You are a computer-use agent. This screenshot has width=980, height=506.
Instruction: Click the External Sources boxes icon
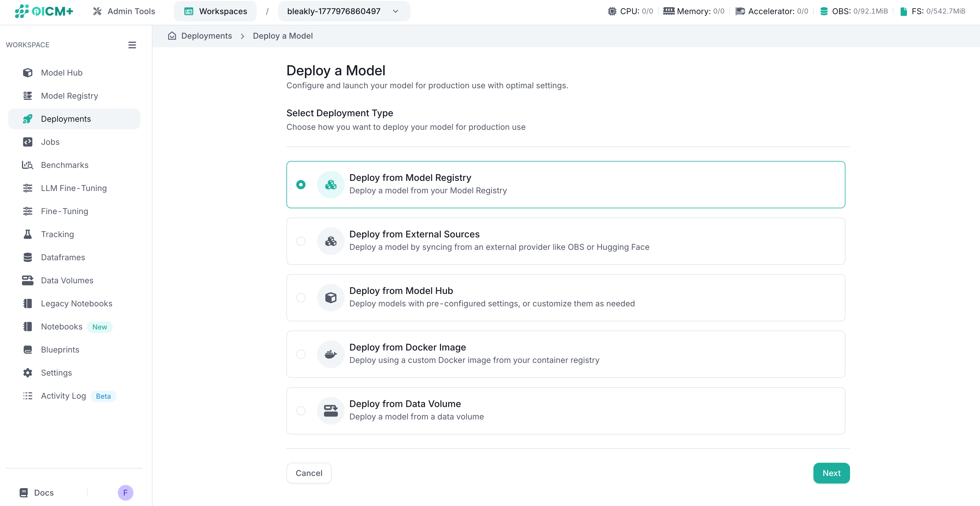tap(331, 241)
